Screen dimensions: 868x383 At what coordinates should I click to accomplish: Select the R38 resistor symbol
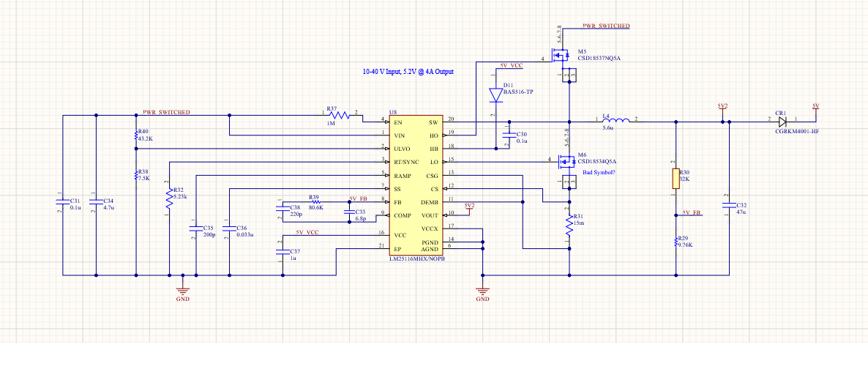pyautogui.click(x=135, y=176)
